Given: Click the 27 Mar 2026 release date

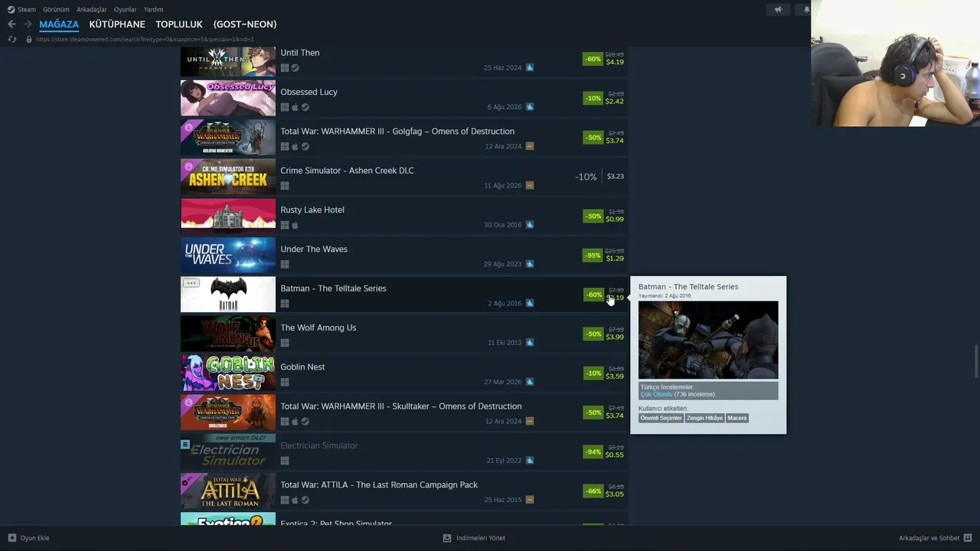Looking at the screenshot, I should coord(503,382).
